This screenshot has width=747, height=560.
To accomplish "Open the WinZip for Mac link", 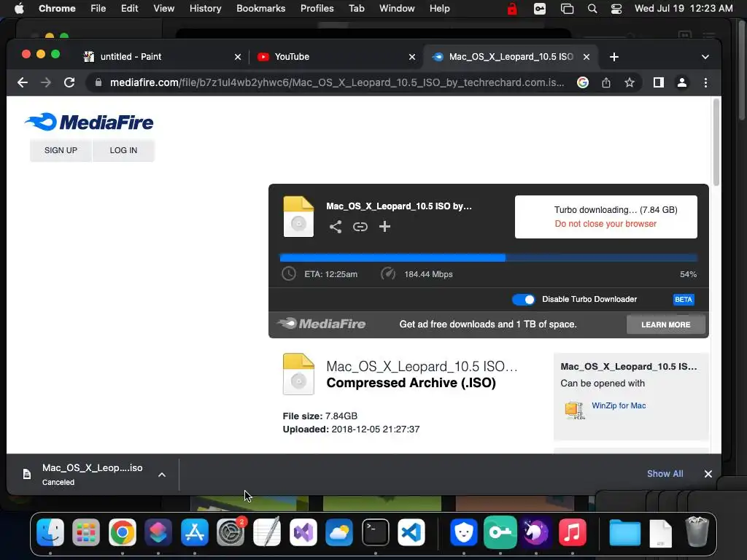I will point(619,405).
